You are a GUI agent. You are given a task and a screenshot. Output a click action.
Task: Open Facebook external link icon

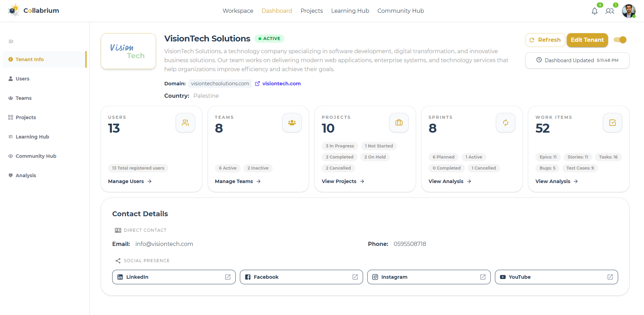pyautogui.click(x=355, y=277)
